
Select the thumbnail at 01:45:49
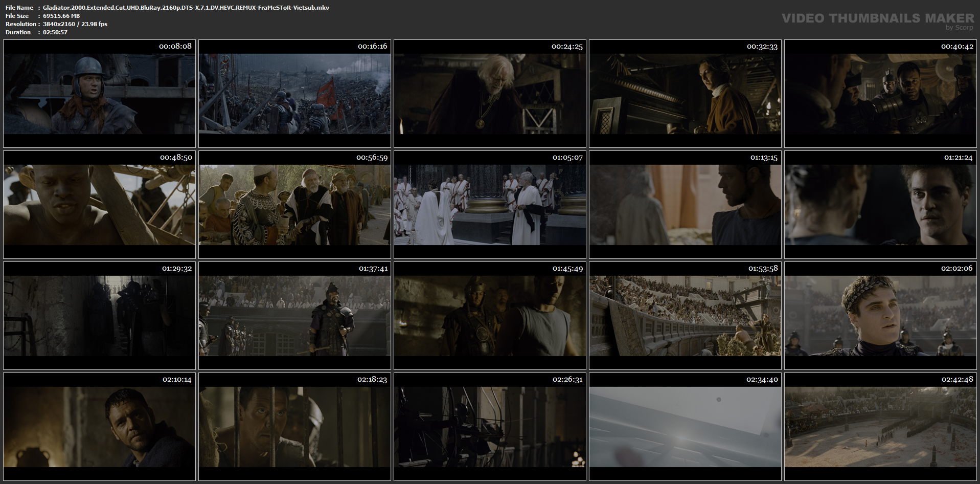coord(490,316)
